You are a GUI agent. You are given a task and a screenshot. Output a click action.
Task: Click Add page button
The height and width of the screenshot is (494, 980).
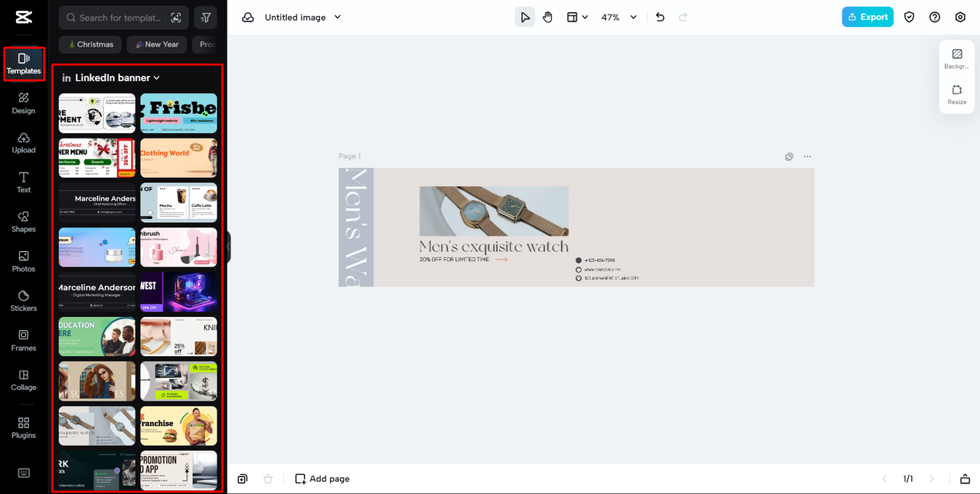(x=322, y=479)
